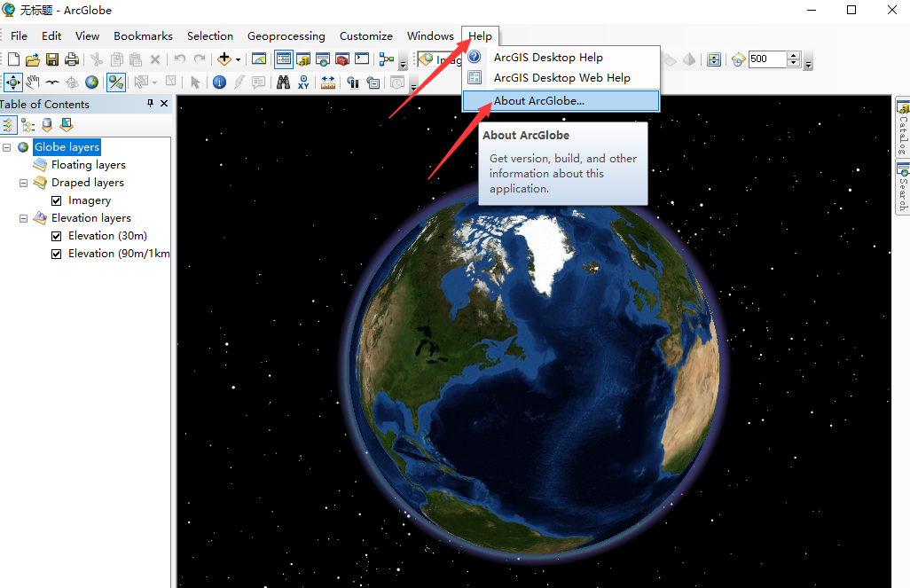
Task: Open the View menu
Action: [x=87, y=36]
